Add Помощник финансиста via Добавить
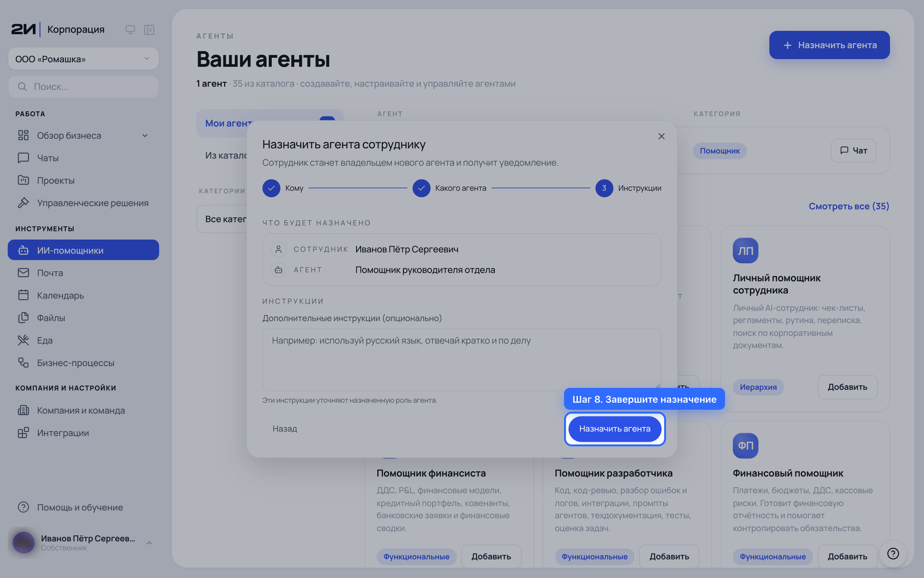Screen dimensions: 924x578 pos(491,556)
